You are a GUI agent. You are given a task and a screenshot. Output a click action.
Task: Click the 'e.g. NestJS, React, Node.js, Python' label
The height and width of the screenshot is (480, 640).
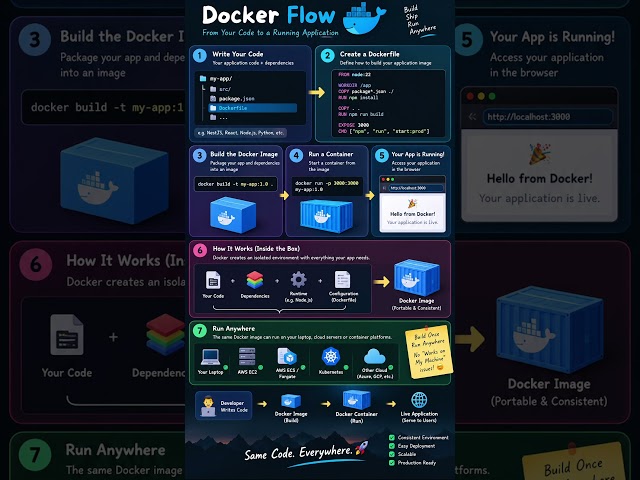(x=240, y=133)
